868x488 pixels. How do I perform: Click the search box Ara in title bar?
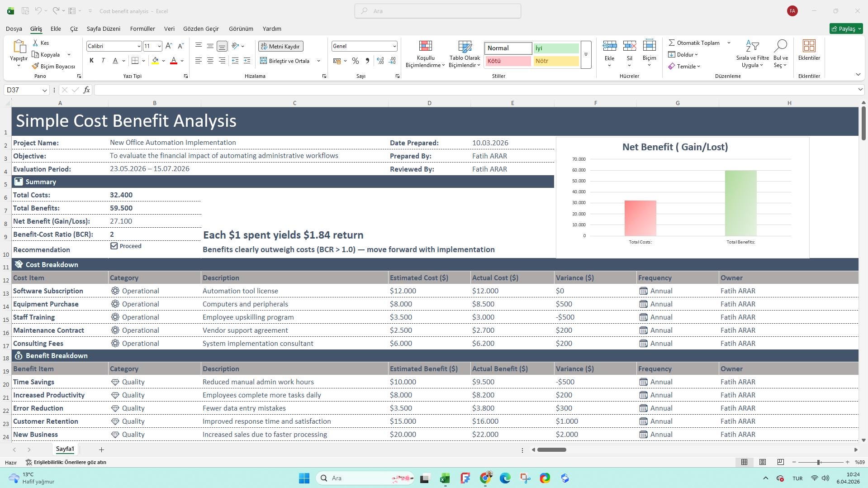[438, 11]
